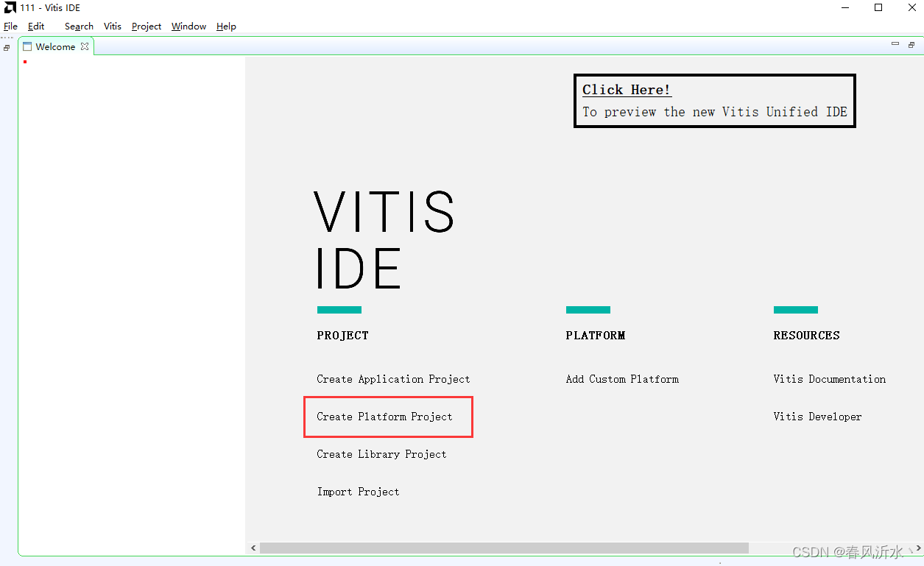Click 'To preview the new Vitis Unified IDE' text
The width and height of the screenshot is (924, 566).
[x=715, y=112]
